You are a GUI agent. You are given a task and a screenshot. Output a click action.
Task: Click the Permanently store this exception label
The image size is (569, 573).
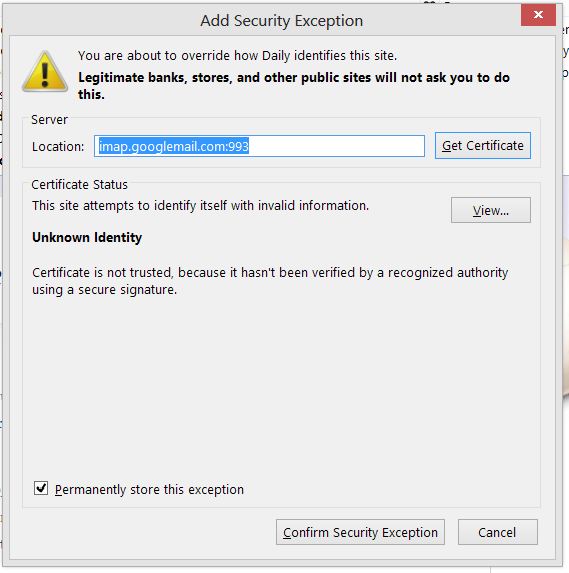(149, 489)
